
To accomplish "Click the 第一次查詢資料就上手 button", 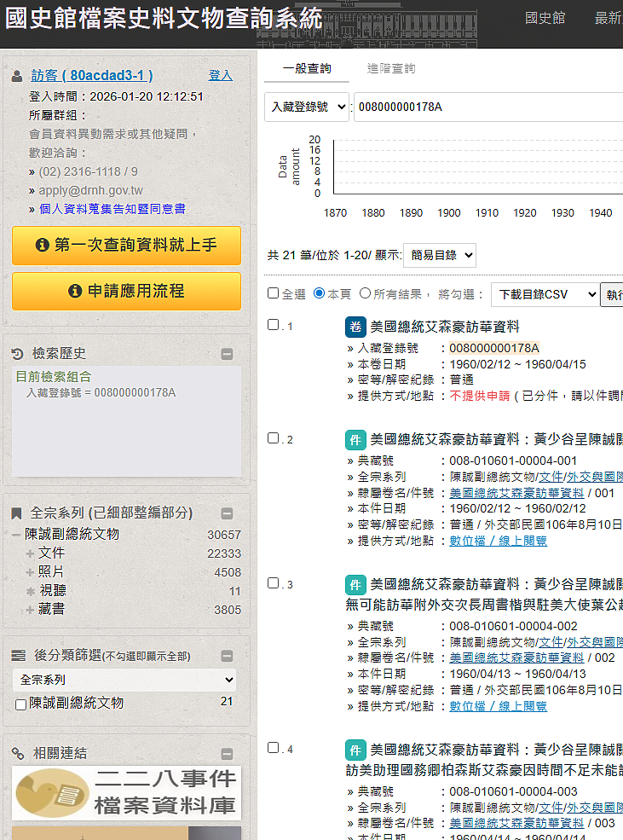I will [x=126, y=246].
